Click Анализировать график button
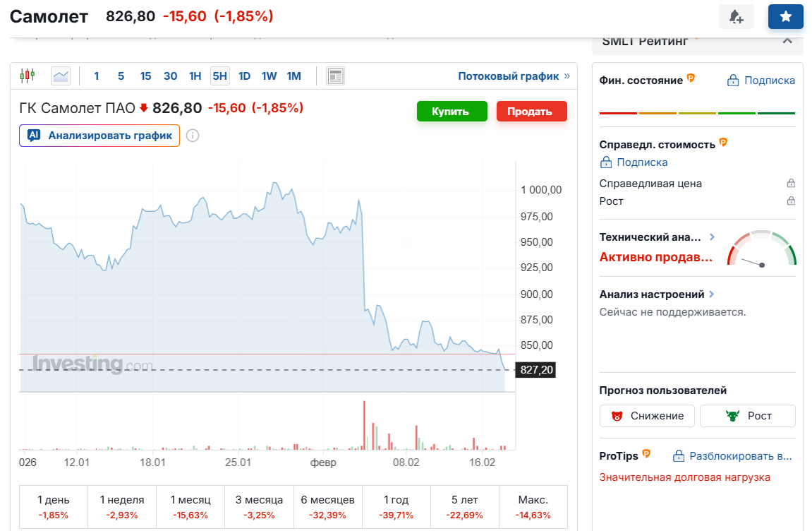812x531 pixels. coord(99,136)
